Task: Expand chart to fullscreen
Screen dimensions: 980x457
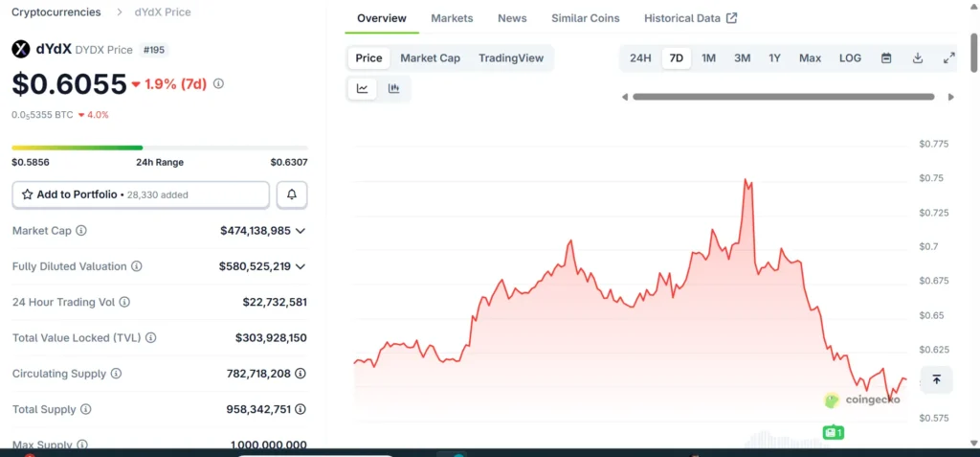Action: tap(948, 58)
